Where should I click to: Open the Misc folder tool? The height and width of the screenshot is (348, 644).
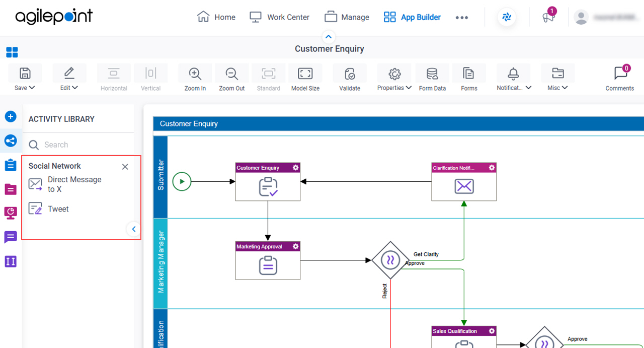[557, 74]
